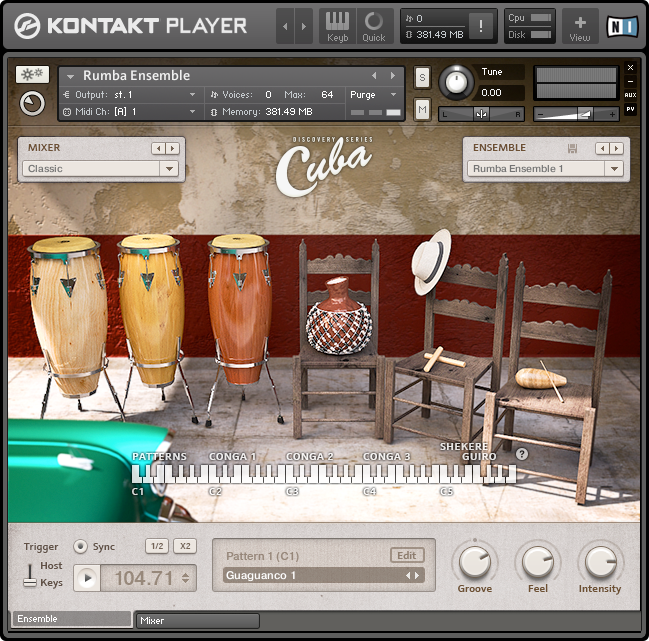The width and height of the screenshot is (649, 641).
Task: Click the Cuba Discovery Series logo
Action: 324,166
